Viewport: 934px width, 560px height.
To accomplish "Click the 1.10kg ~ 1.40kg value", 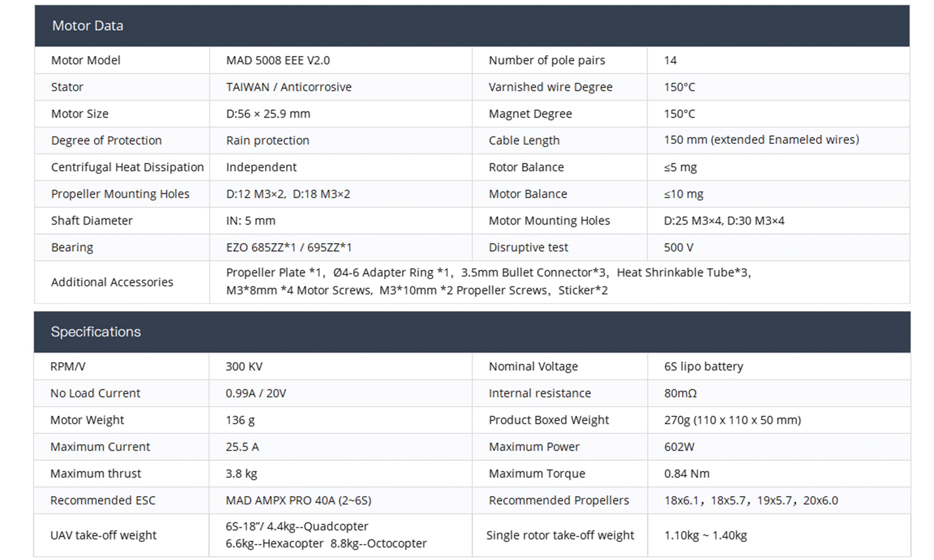I will (x=705, y=535).
